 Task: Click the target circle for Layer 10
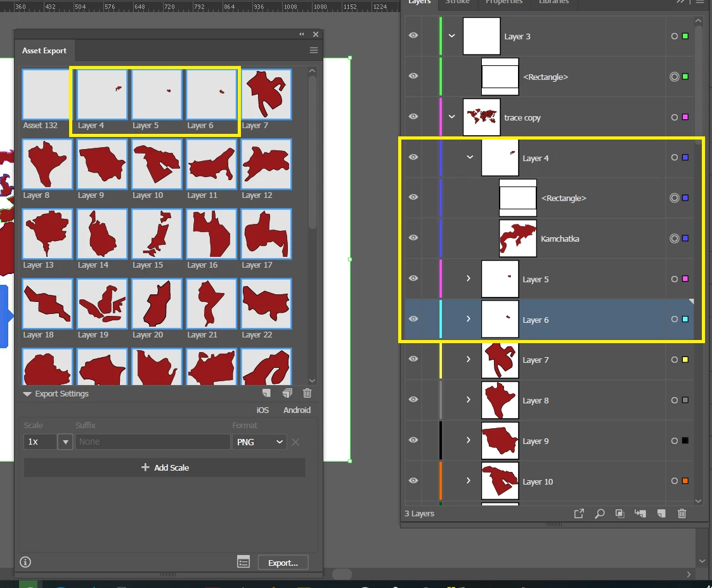coord(675,481)
